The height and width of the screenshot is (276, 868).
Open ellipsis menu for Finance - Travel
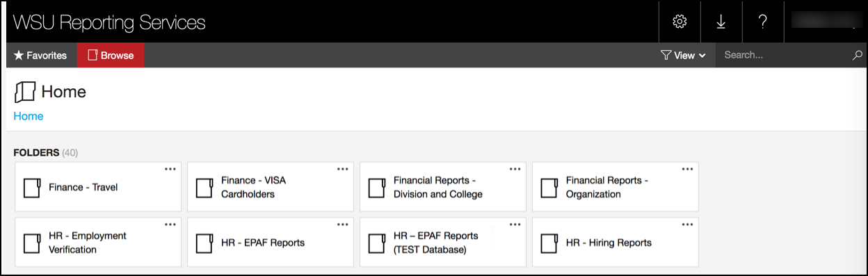[x=170, y=169]
